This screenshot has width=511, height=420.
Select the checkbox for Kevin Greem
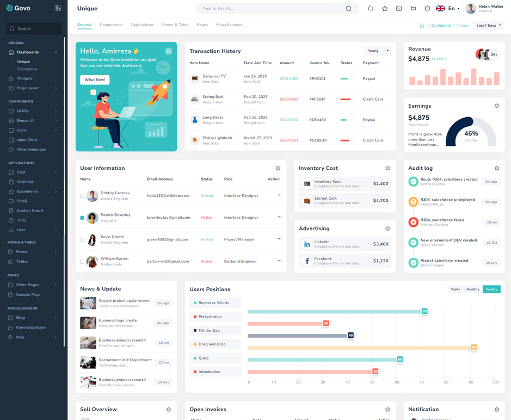tap(82, 239)
